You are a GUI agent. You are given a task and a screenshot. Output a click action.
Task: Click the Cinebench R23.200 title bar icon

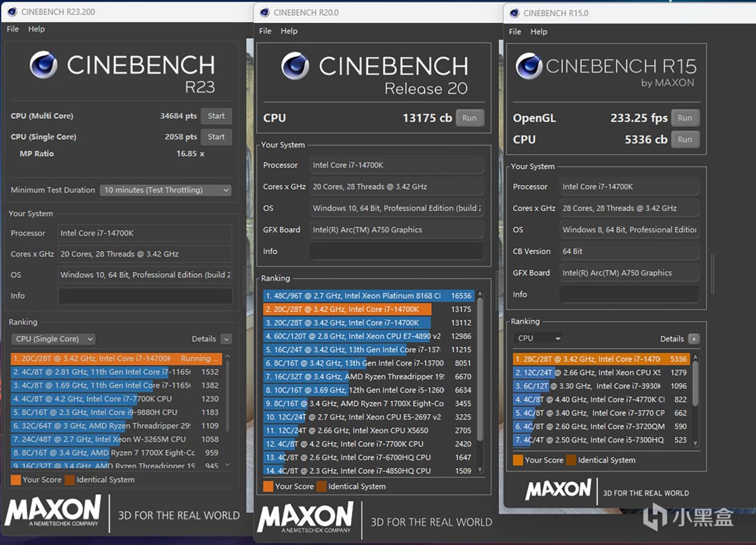pyautogui.click(x=12, y=12)
